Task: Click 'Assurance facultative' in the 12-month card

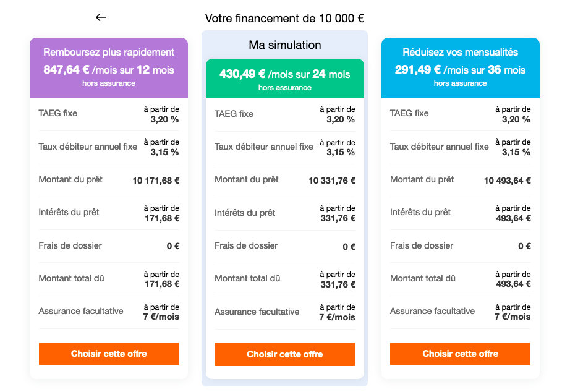Action: point(81,311)
